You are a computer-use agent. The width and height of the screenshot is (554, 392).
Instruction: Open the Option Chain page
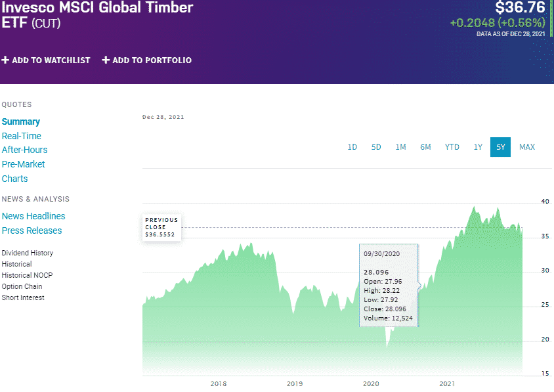click(x=22, y=286)
